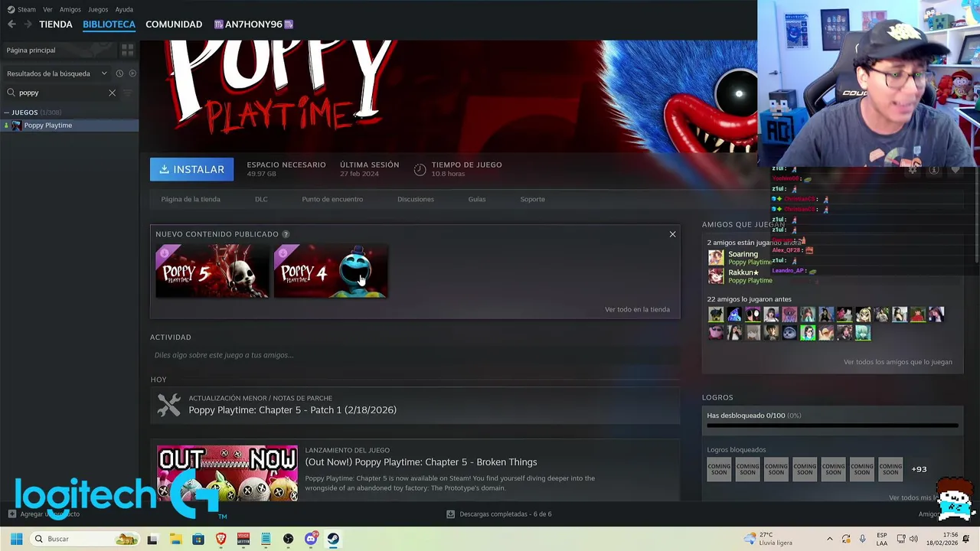The height and width of the screenshot is (551, 980).
Task: Sort by recent activity clock icon
Action: (x=119, y=73)
